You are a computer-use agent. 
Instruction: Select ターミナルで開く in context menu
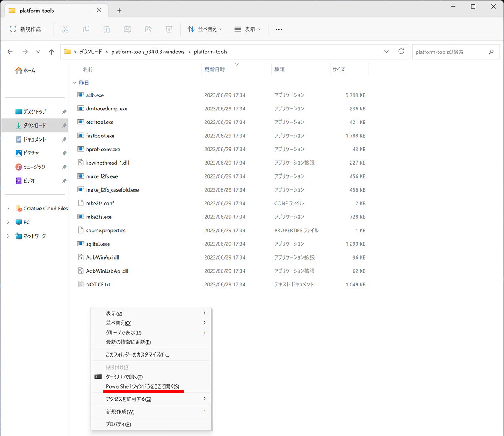(124, 377)
